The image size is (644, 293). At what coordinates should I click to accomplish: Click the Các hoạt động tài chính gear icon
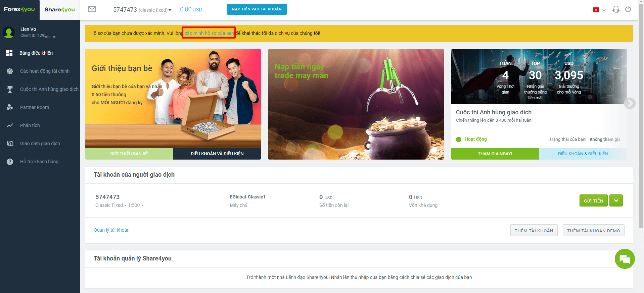10,71
